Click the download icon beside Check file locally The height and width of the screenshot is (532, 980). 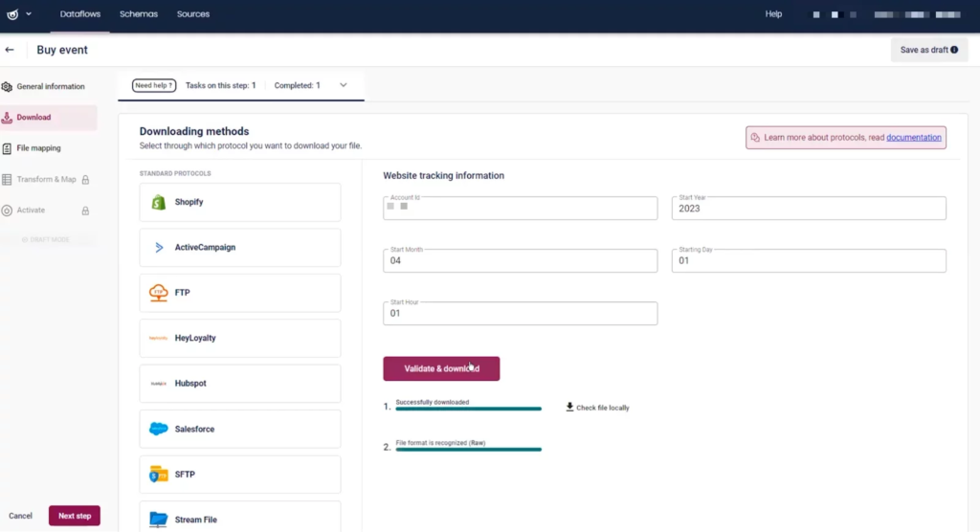click(x=569, y=407)
